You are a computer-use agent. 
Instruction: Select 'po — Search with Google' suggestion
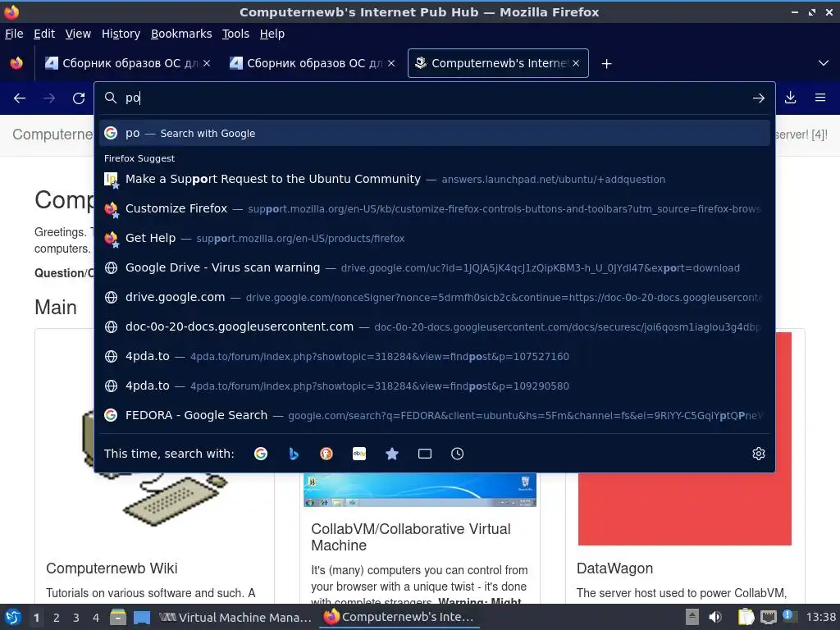[x=435, y=134]
